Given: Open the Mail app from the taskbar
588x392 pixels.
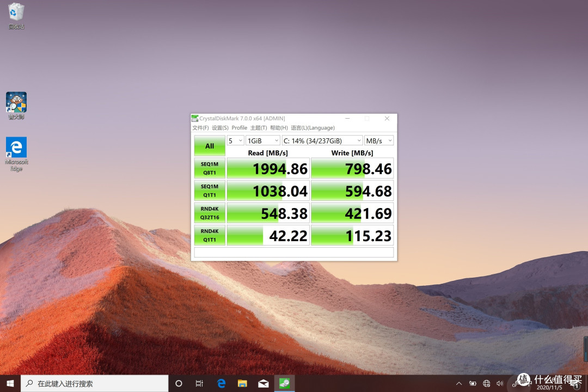Looking at the screenshot, I should point(264,383).
